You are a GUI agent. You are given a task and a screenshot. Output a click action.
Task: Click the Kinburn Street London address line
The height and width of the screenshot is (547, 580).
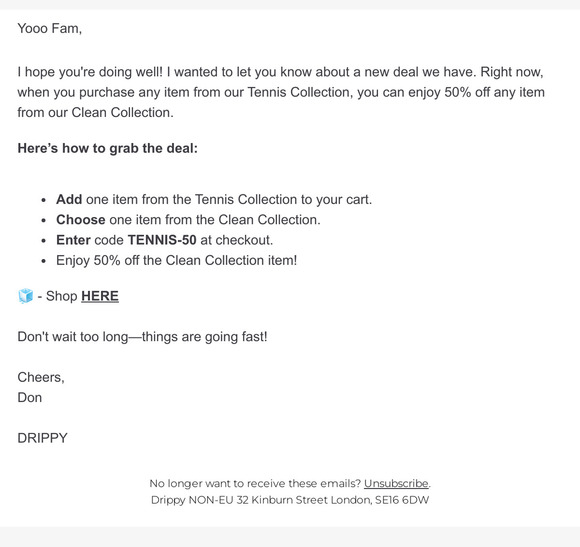290,500
